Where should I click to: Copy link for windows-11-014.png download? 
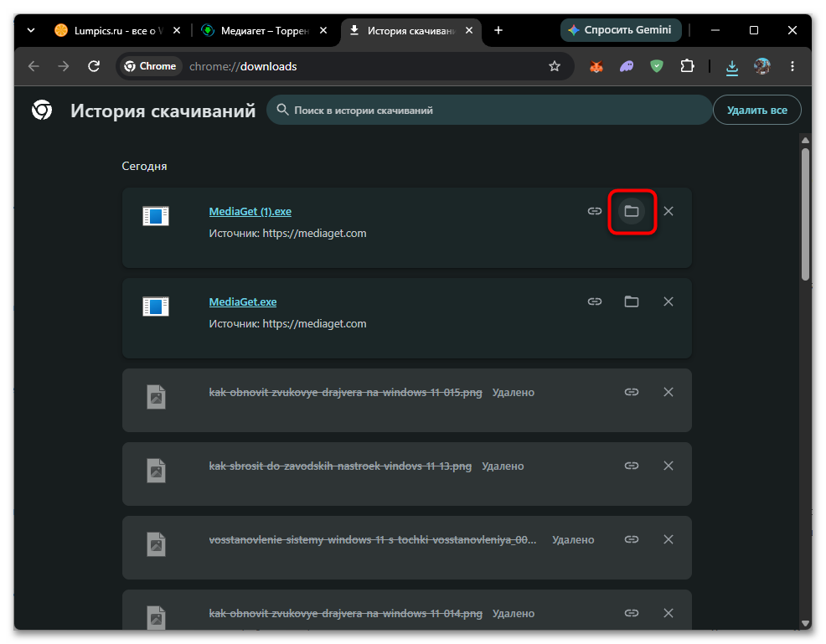tap(631, 614)
